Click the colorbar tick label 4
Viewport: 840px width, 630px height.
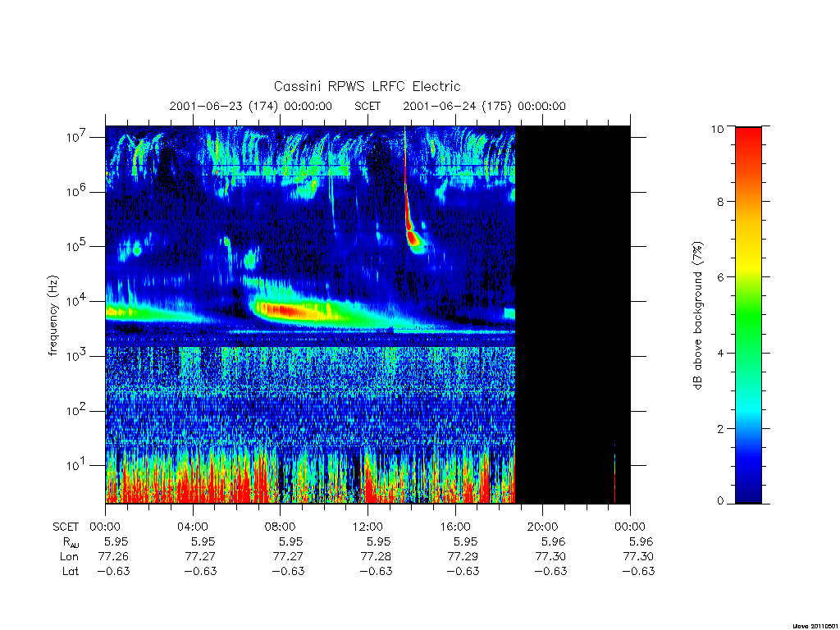[719, 353]
